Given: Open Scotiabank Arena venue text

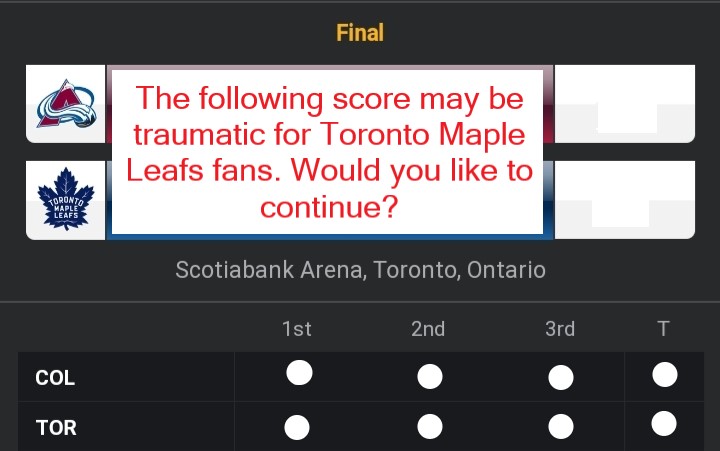Looking at the screenshot, I should coord(360,270).
